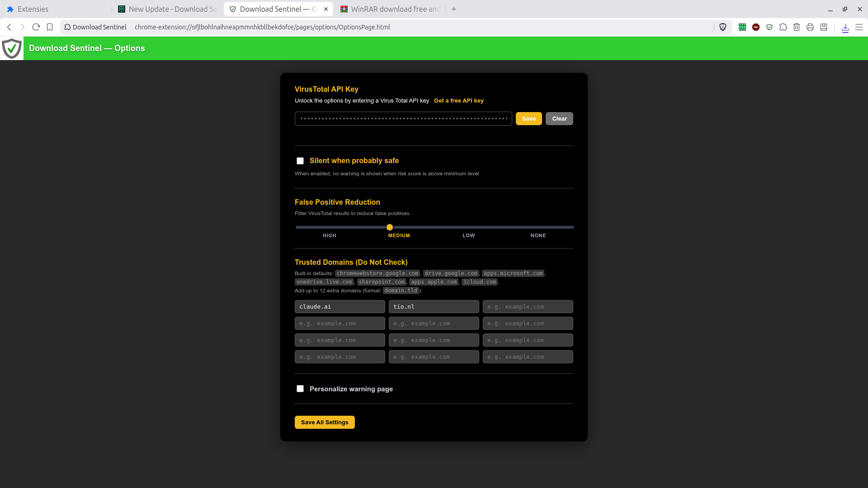Viewport: 868px width, 488px height.
Task: Switch to WinRAR download tab
Action: tap(390, 9)
